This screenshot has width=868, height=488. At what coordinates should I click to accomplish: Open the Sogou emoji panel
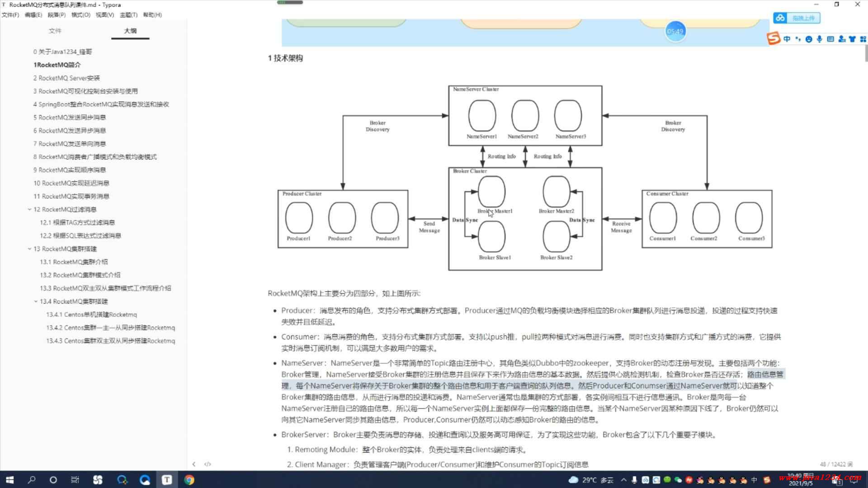(809, 39)
